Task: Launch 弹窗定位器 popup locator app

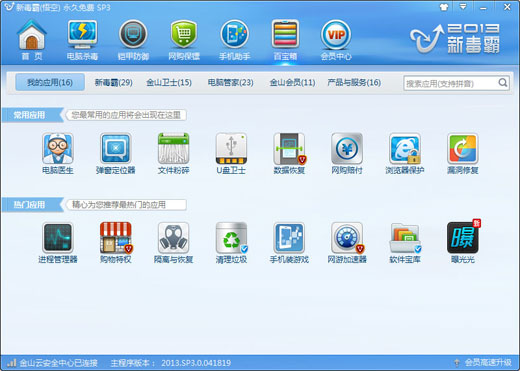Action: 116,154
